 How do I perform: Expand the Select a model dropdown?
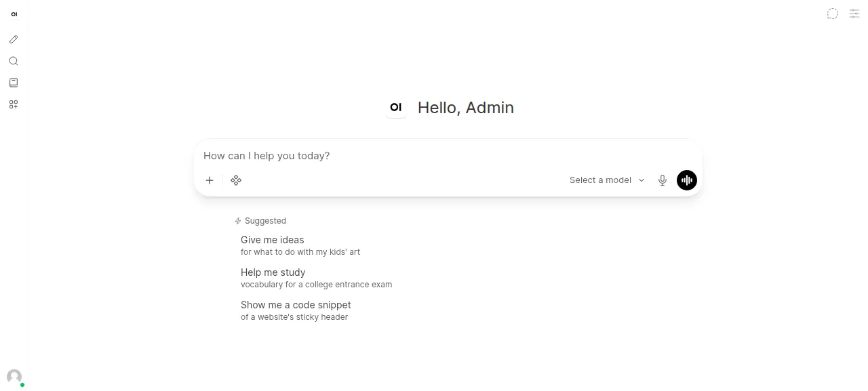click(607, 180)
